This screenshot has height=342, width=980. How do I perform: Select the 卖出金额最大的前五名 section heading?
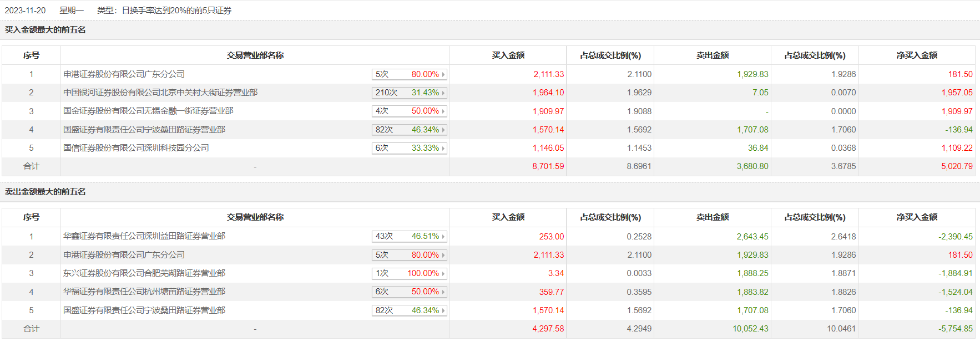46,192
